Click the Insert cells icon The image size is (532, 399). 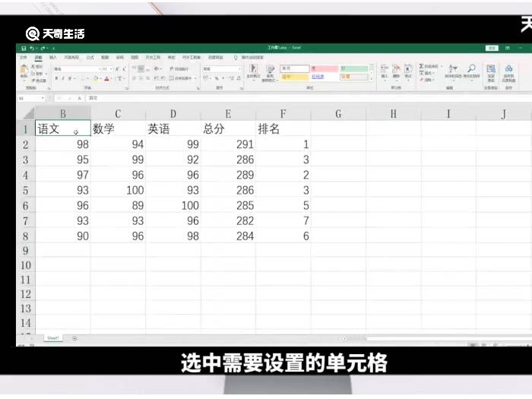(384, 69)
